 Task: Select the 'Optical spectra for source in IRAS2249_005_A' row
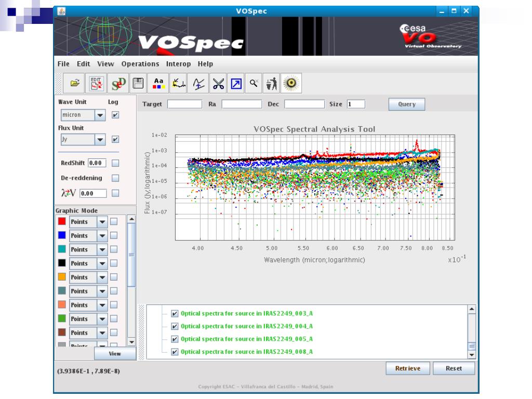247,339
